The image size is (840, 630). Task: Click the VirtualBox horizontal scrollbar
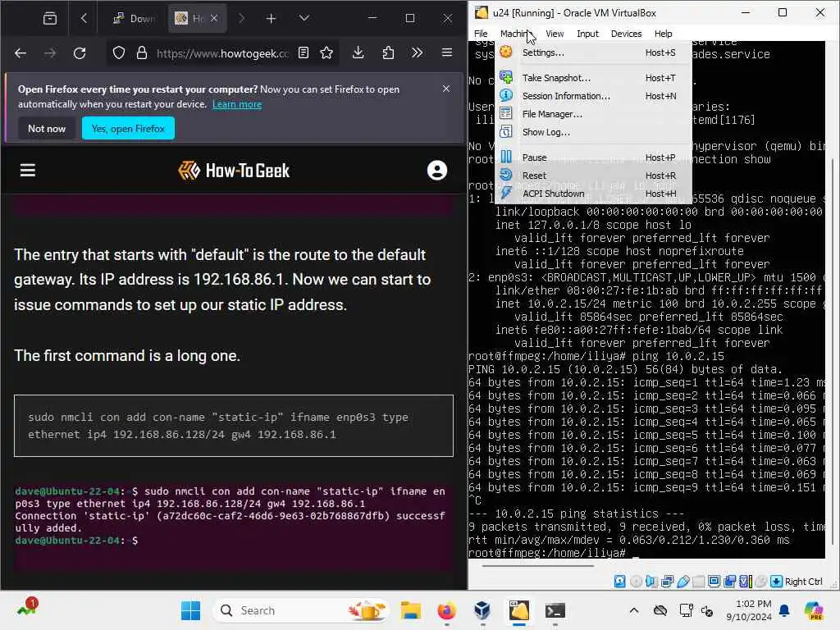pyautogui.click(x=537, y=565)
